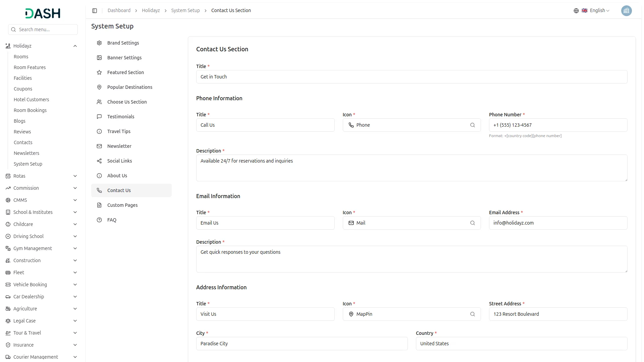The height and width of the screenshot is (362, 644).
Task: Click the Social Links share icon
Action: click(99, 161)
